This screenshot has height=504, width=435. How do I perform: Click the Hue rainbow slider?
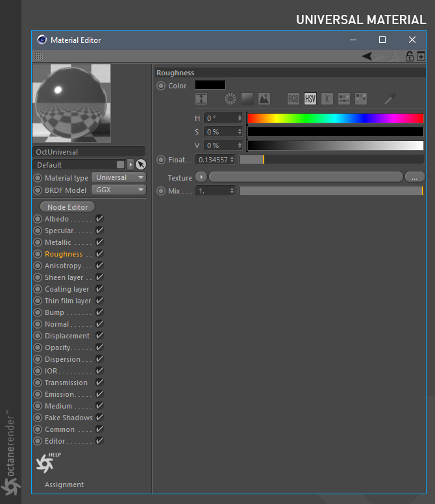[x=335, y=118]
